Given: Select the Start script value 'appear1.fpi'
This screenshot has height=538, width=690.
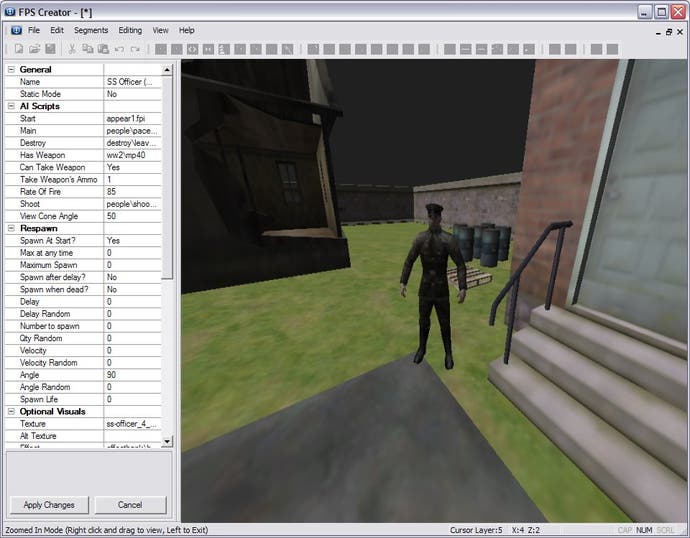Looking at the screenshot, I should click(133, 118).
